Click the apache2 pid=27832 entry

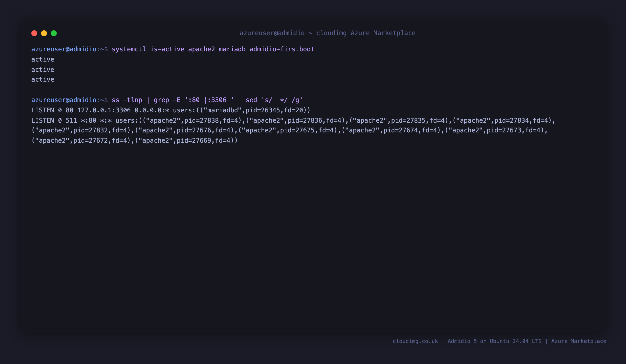coord(81,130)
